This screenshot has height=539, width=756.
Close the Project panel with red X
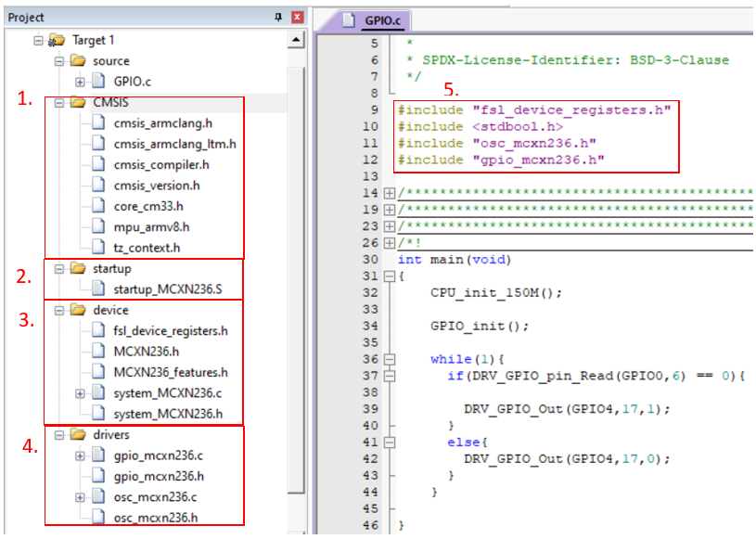[297, 18]
